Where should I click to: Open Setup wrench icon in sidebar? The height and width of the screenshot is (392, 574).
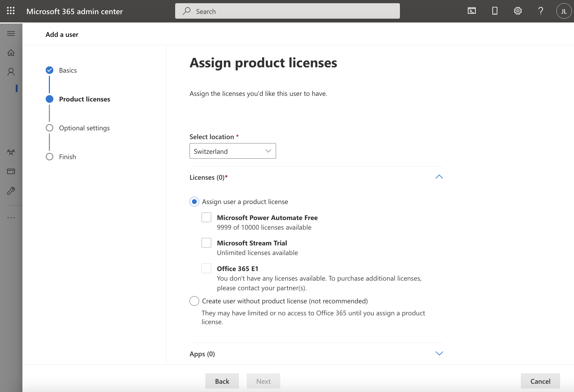(11, 191)
